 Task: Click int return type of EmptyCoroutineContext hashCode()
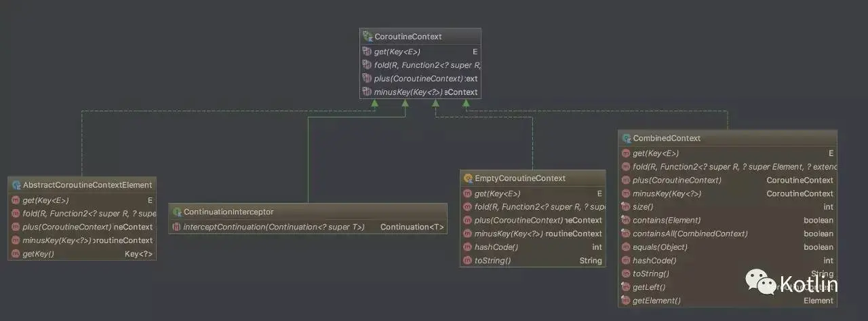click(597, 247)
